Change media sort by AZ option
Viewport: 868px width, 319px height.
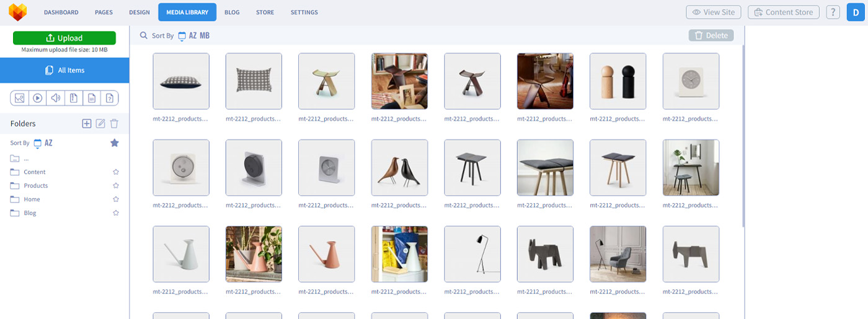[193, 36]
